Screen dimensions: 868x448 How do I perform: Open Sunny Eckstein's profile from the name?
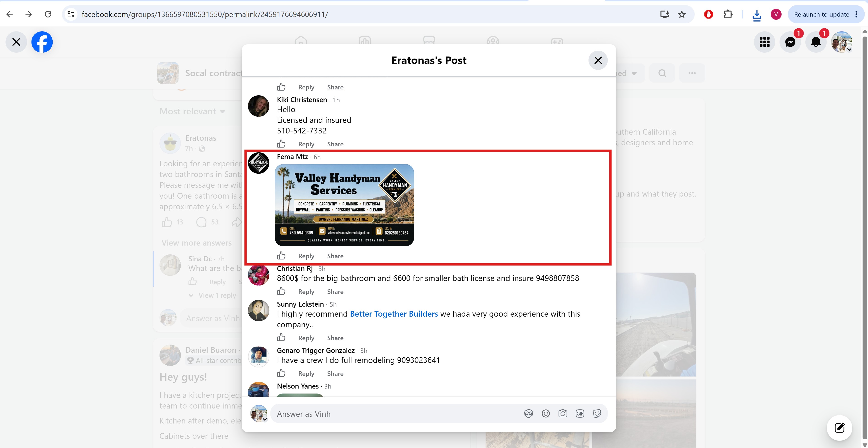[300, 304]
